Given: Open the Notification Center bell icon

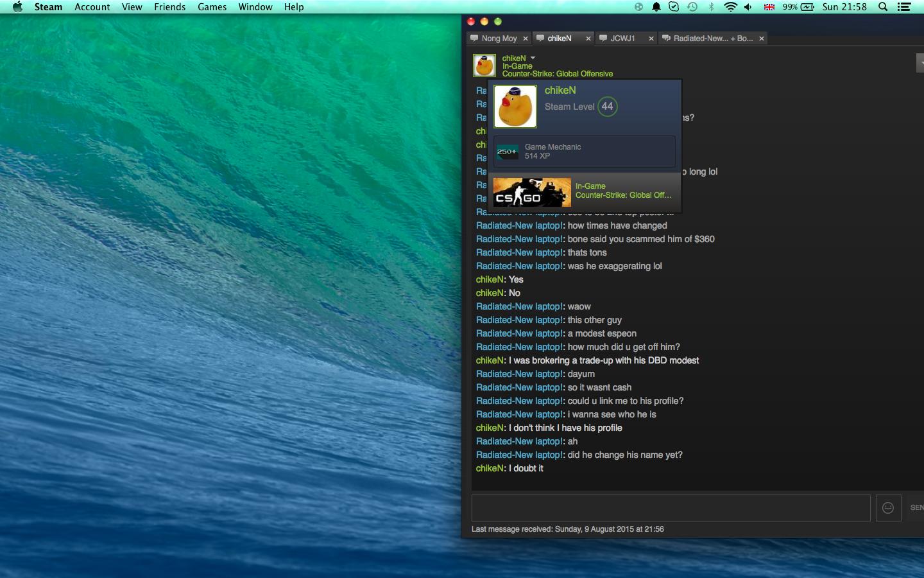Looking at the screenshot, I should (656, 7).
